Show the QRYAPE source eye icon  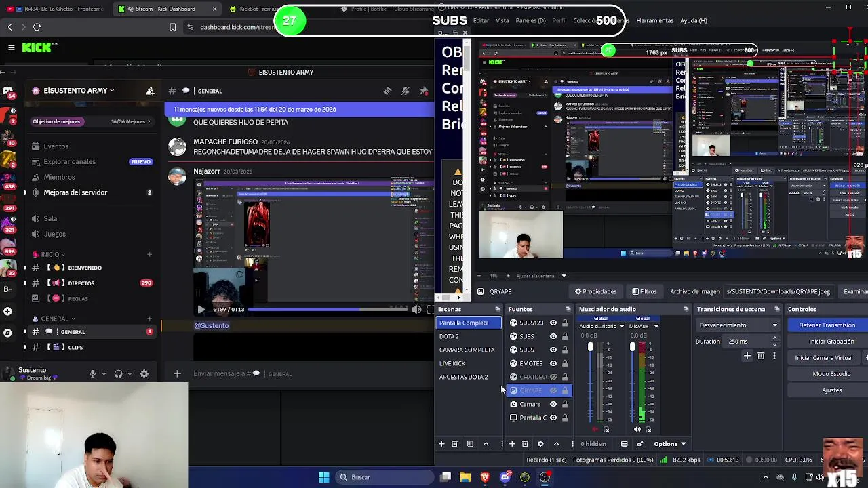click(553, 390)
